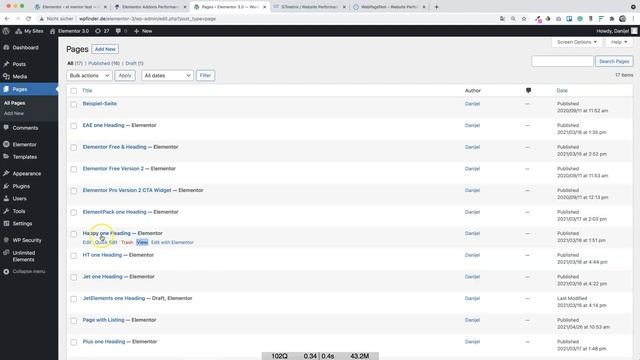
Task: Click the Filter button
Action: (x=205, y=76)
